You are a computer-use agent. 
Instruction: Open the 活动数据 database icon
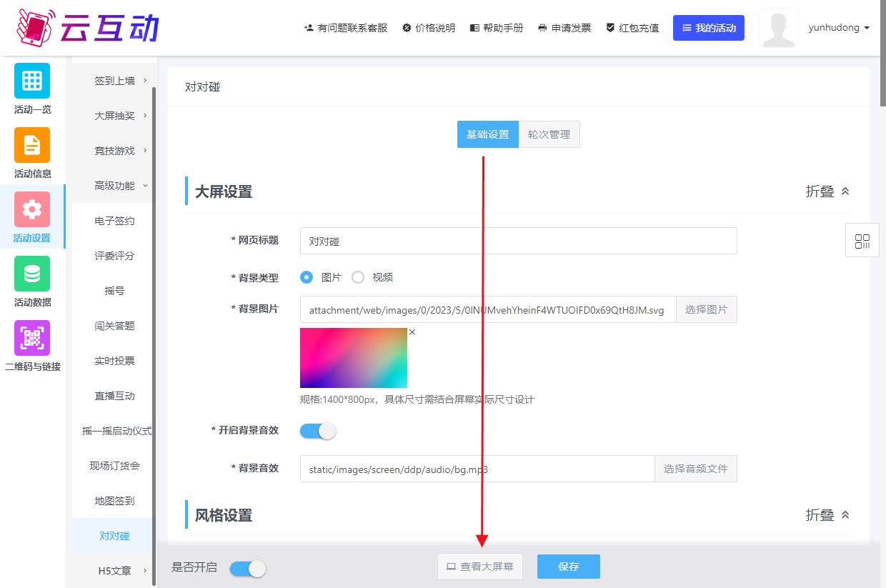coord(32,274)
